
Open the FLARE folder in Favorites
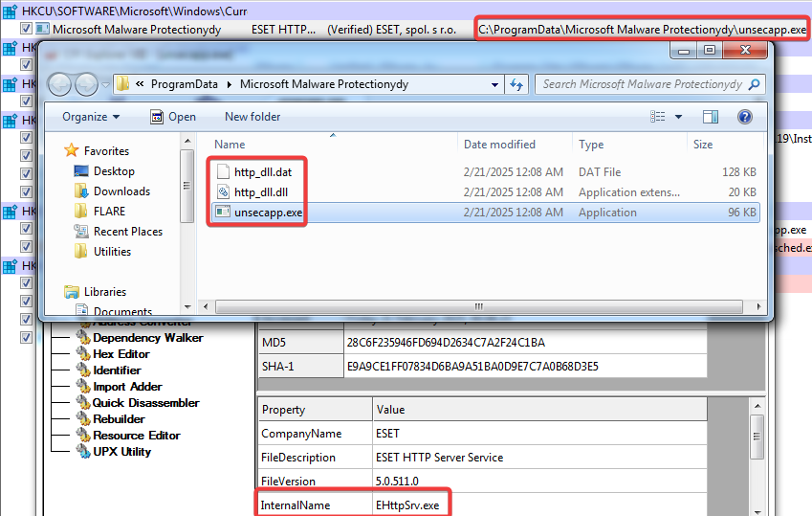point(109,211)
